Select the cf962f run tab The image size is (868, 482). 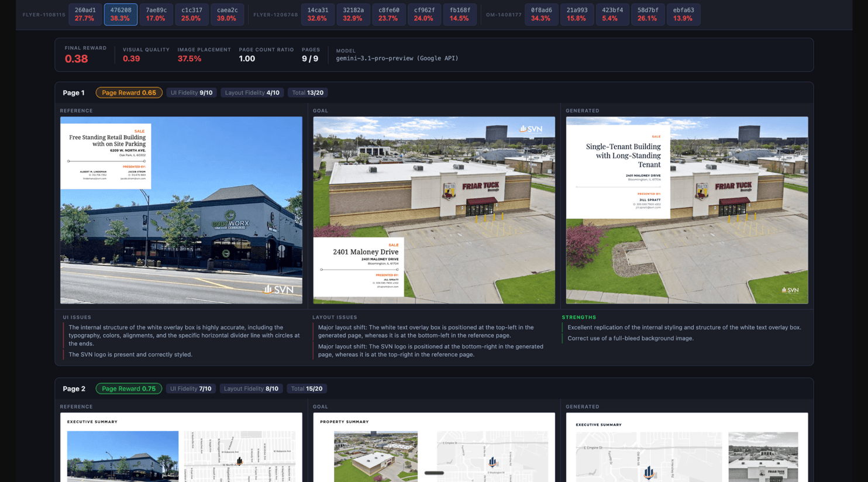click(424, 14)
